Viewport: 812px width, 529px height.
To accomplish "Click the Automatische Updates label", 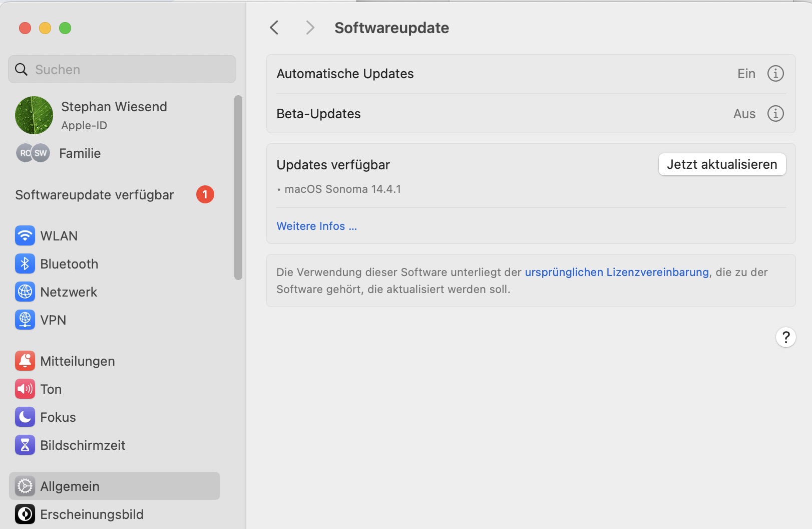I will [345, 74].
